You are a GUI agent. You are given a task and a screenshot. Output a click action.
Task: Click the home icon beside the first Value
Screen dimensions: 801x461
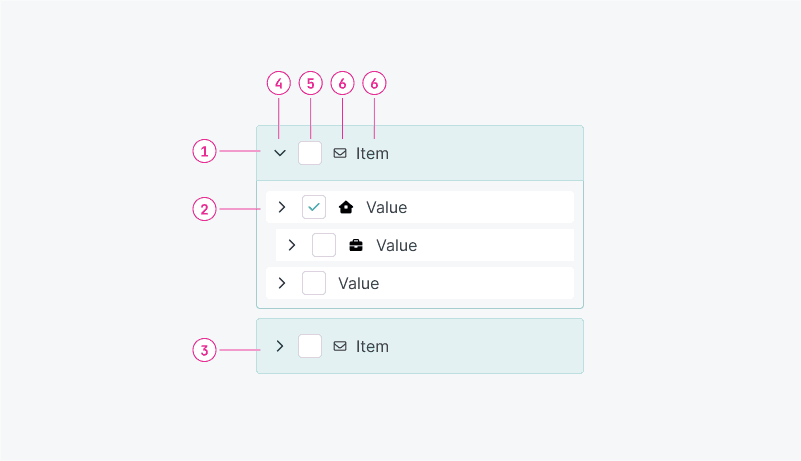pyautogui.click(x=346, y=207)
